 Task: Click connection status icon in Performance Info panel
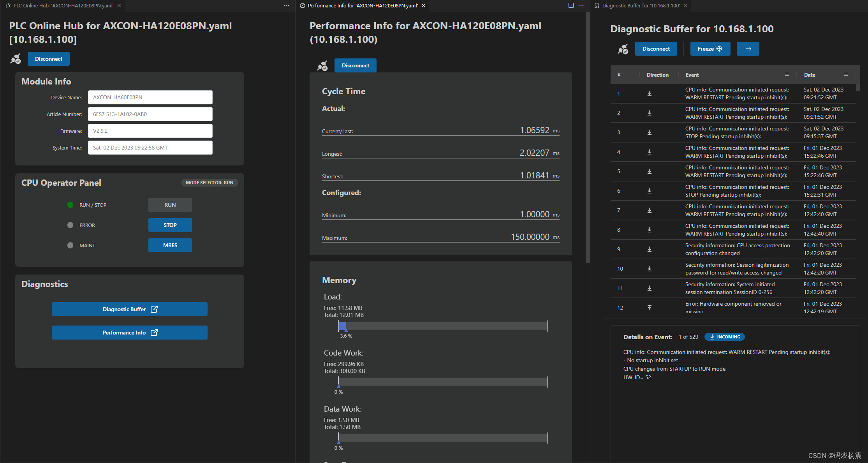click(x=322, y=66)
